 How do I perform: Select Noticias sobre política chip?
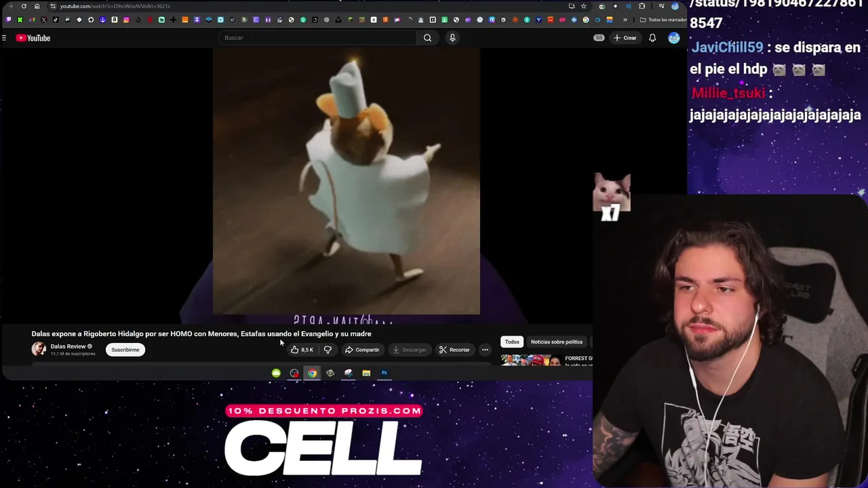[x=557, y=342]
